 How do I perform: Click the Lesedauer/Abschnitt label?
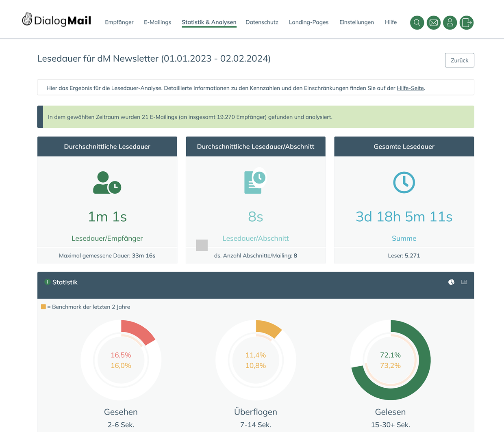click(x=256, y=238)
